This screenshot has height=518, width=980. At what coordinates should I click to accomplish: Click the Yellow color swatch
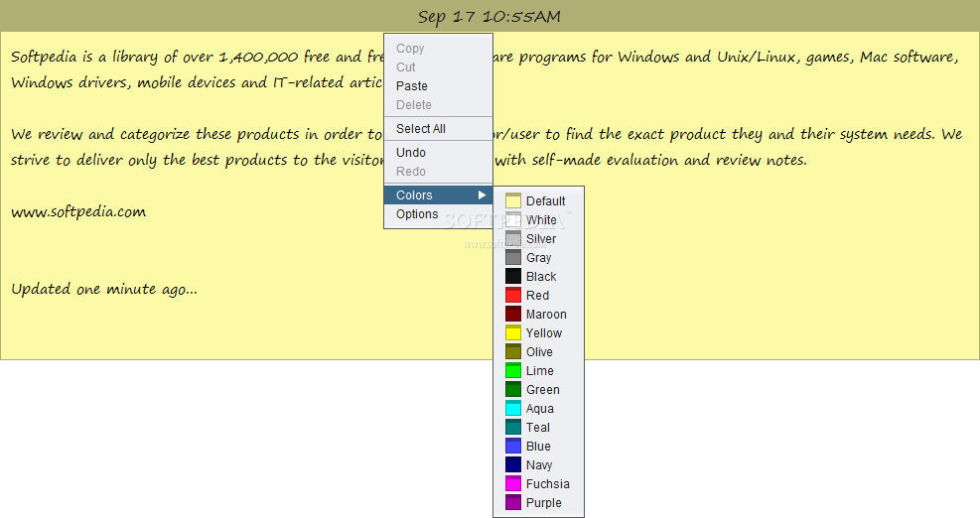513,332
